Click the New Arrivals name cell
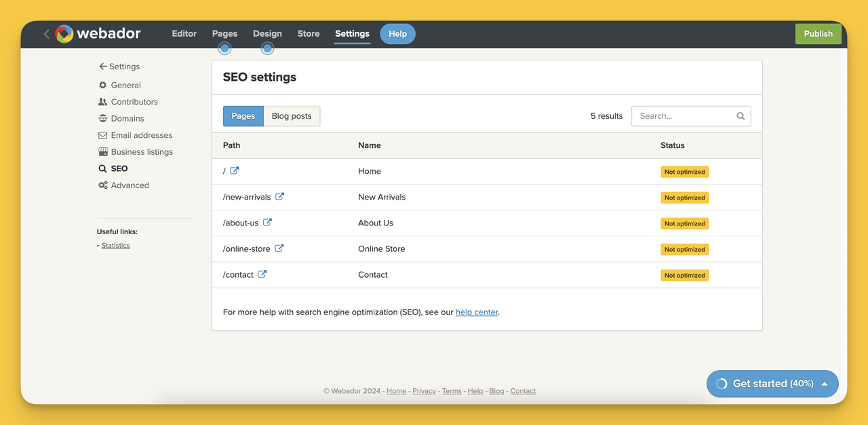The height and width of the screenshot is (425, 868). click(x=382, y=197)
